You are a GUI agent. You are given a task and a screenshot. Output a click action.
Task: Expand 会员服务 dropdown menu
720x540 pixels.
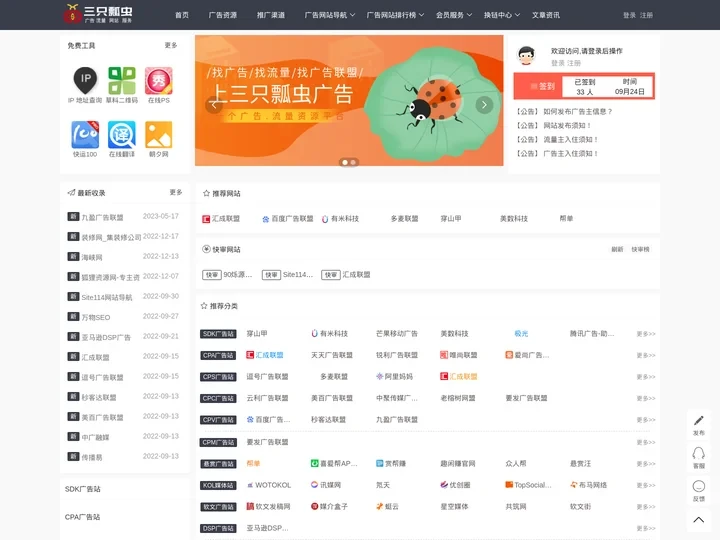coord(454,15)
